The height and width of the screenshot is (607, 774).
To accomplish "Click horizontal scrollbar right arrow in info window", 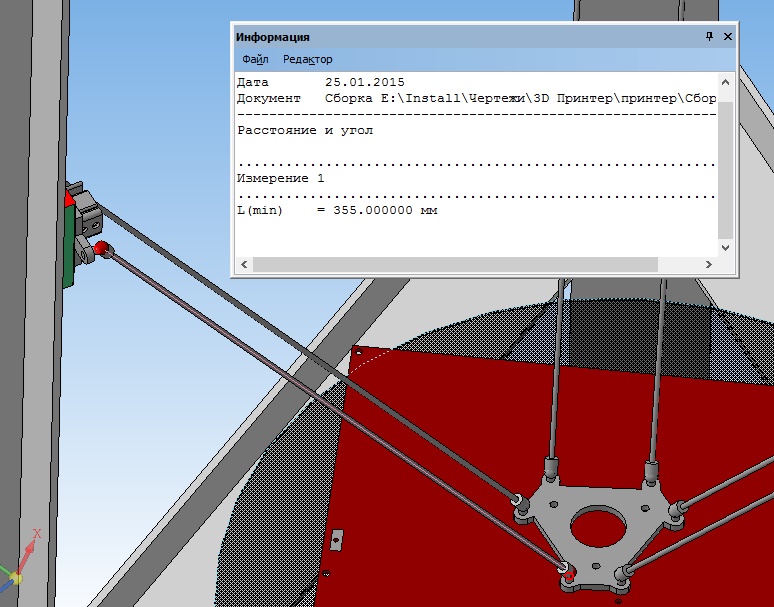I will pos(708,264).
